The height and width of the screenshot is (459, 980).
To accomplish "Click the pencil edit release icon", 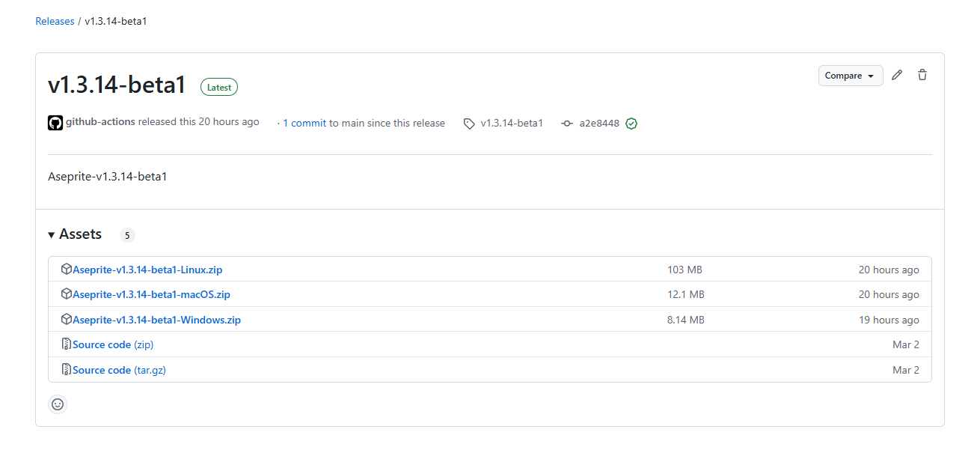I will tap(897, 75).
